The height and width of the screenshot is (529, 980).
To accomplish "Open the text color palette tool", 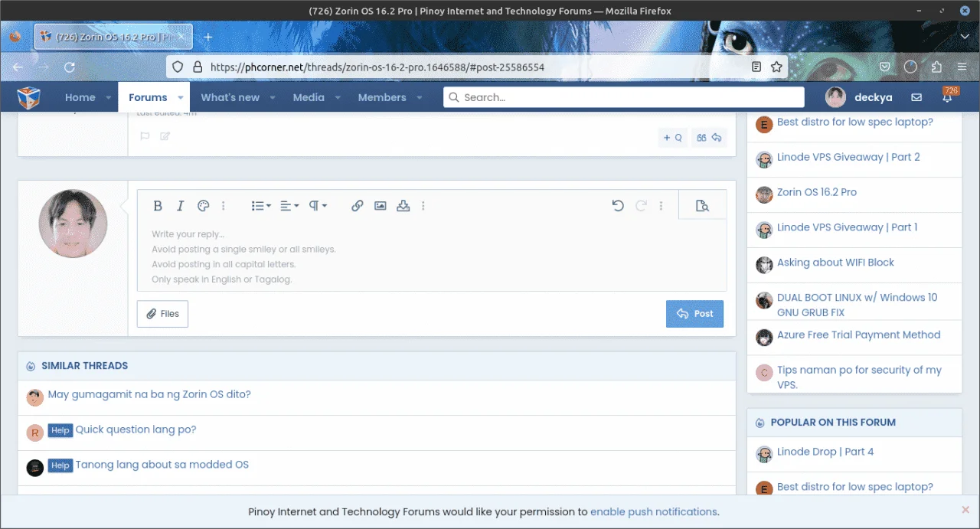I will pyautogui.click(x=203, y=206).
